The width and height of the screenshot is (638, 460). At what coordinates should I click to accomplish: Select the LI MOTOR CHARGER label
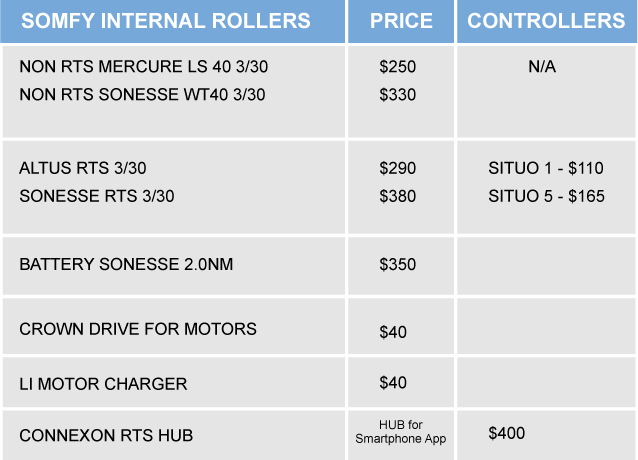(103, 383)
